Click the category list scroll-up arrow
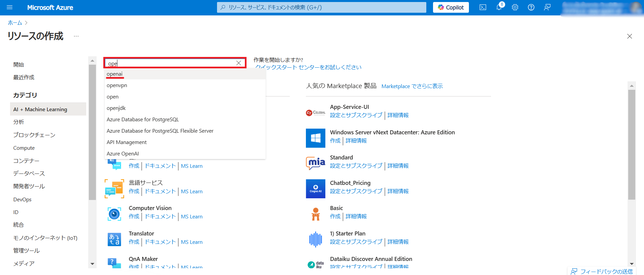The image size is (644, 275). tap(92, 61)
